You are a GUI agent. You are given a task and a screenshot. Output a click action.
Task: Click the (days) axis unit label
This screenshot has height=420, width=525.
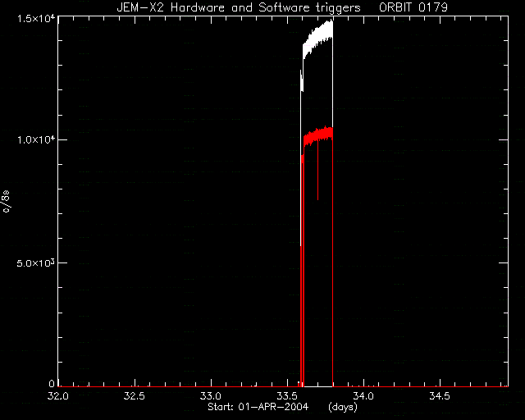point(343,407)
